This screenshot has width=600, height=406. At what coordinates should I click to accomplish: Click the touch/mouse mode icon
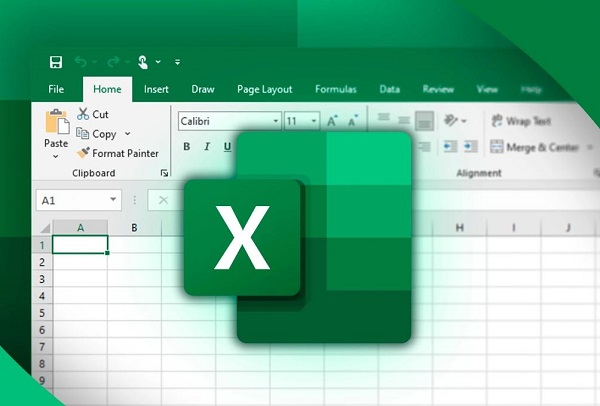pyautogui.click(x=143, y=62)
